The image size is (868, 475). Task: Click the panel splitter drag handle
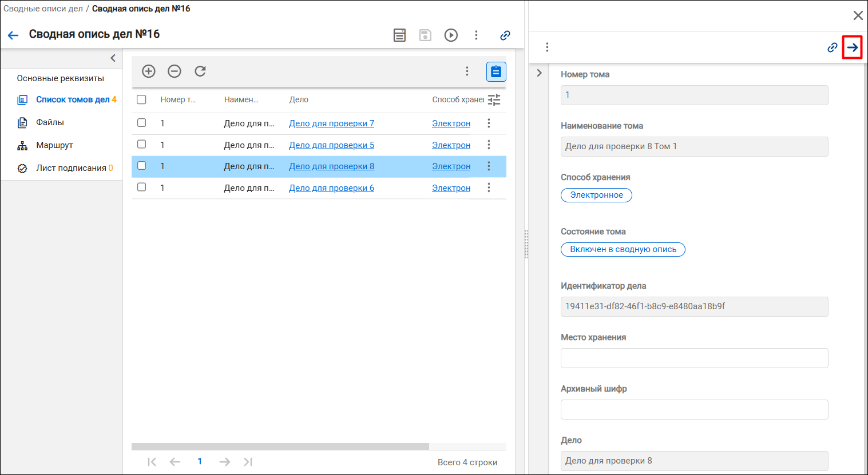click(x=526, y=244)
